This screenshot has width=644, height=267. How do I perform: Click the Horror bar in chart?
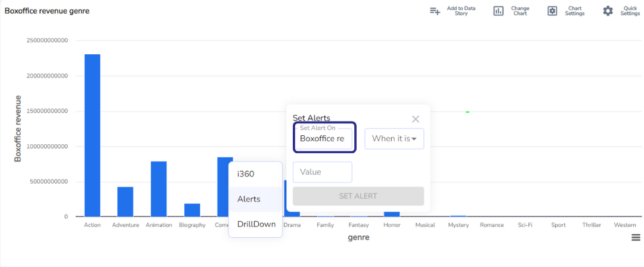point(392,214)
